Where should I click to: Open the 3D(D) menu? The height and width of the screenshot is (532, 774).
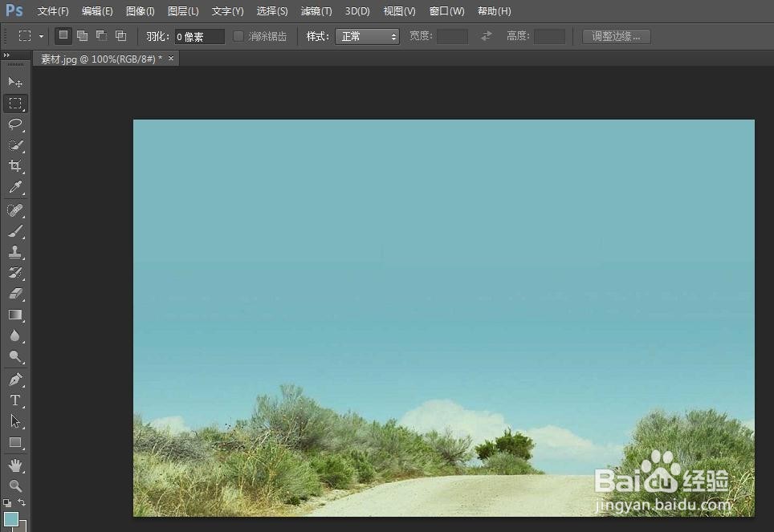point(357,11)
